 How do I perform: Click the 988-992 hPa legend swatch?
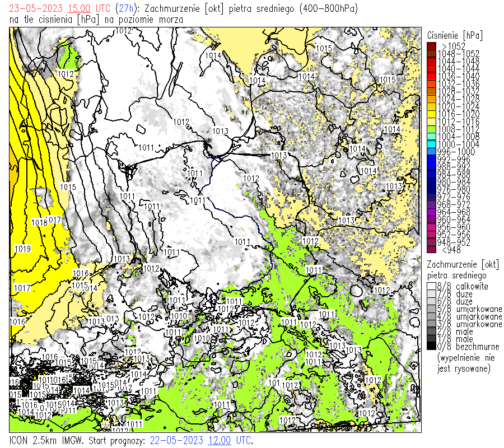click(431, 167)
